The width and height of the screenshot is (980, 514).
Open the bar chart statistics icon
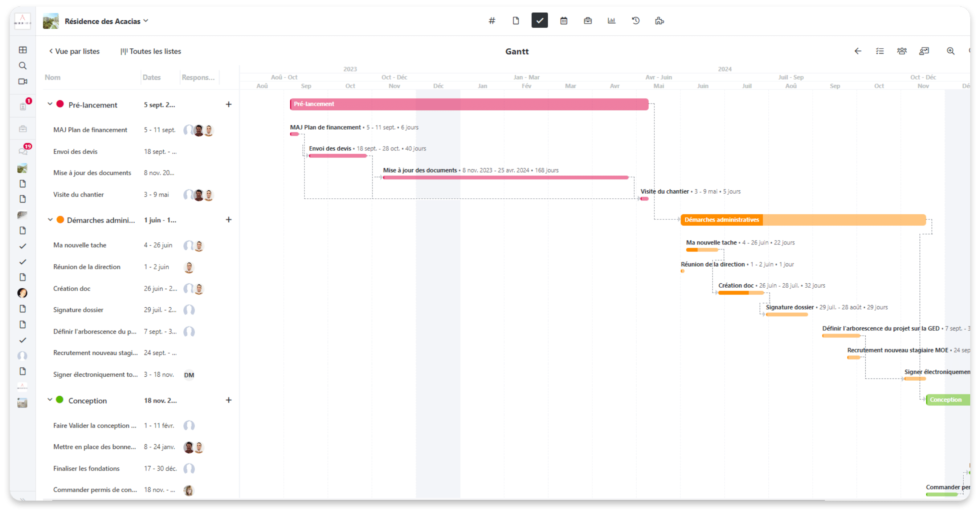(611, 21)
